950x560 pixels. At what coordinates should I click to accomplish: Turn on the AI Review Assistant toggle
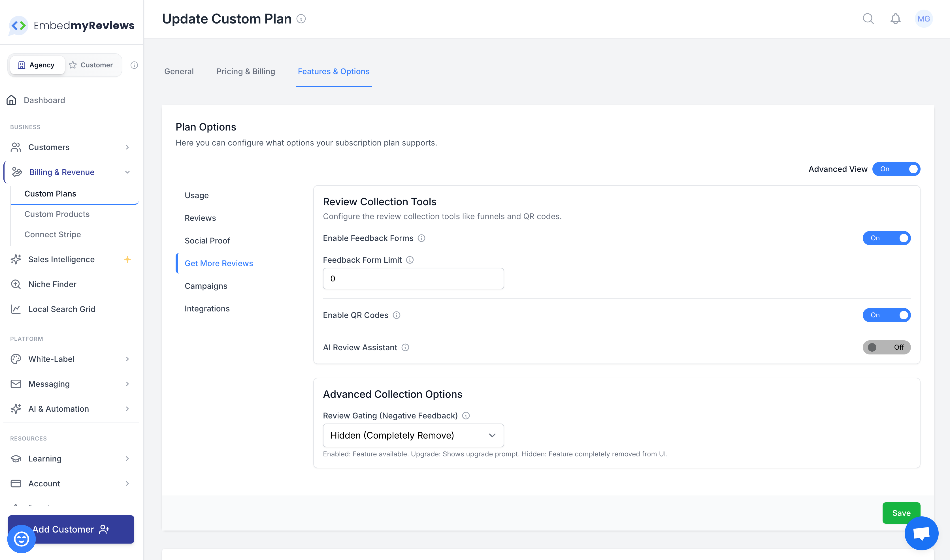(x=886, y=347)
